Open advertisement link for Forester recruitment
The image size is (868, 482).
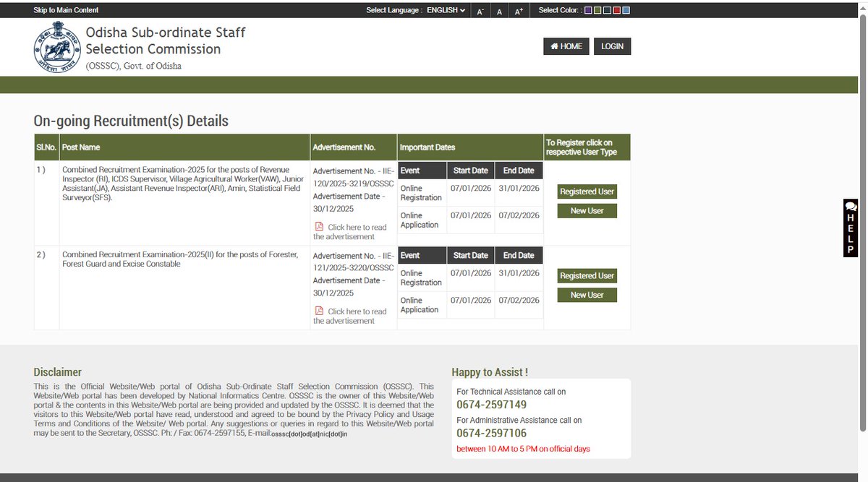coord(350,316)
